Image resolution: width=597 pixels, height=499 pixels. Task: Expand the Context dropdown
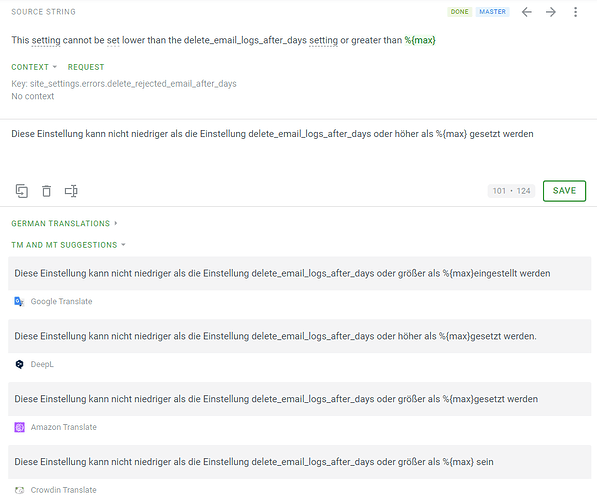34,67
